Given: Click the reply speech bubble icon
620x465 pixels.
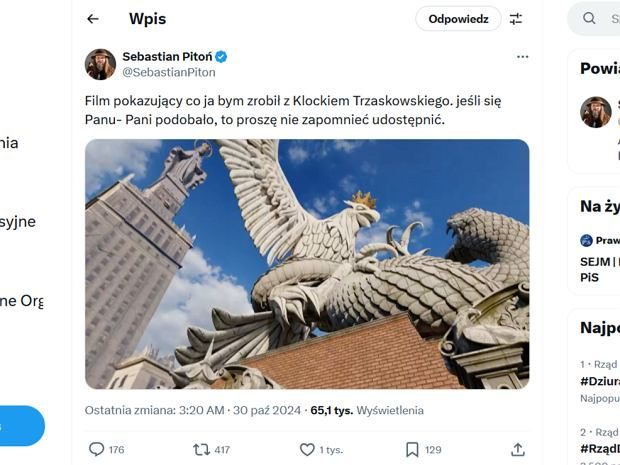Looking at the screenshot, I should coord(96,450).
